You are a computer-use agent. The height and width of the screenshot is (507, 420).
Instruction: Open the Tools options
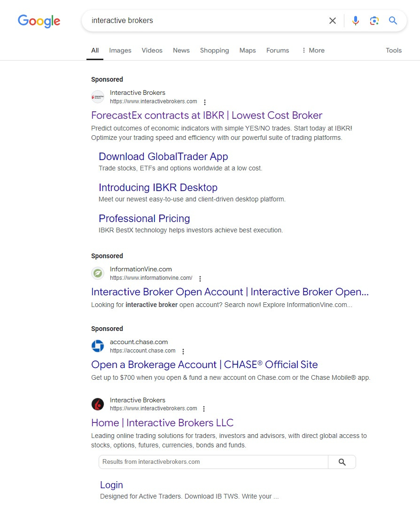tap(394, 50)
